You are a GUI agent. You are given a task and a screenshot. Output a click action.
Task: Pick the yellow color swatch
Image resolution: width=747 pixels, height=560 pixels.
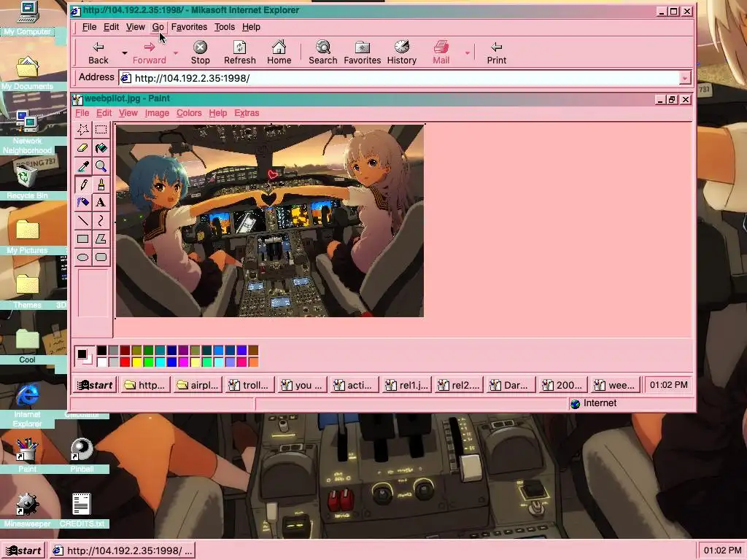tap(136, 362)
